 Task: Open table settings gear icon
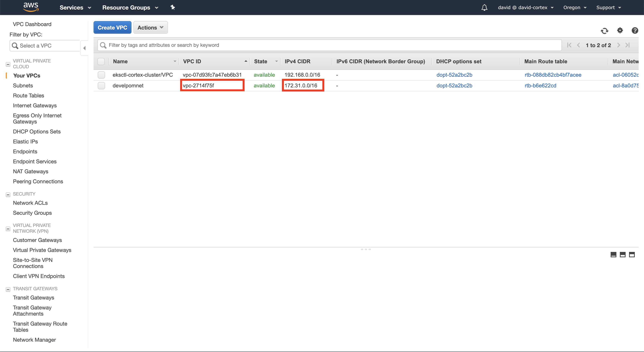620,30
